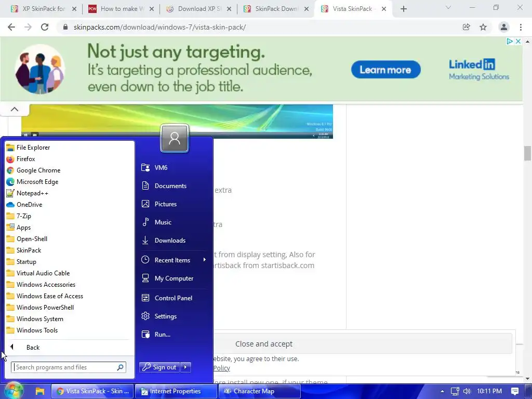532x399 pixels.
Task: Open the Chrome profile avatar
Action: [504, 27]
